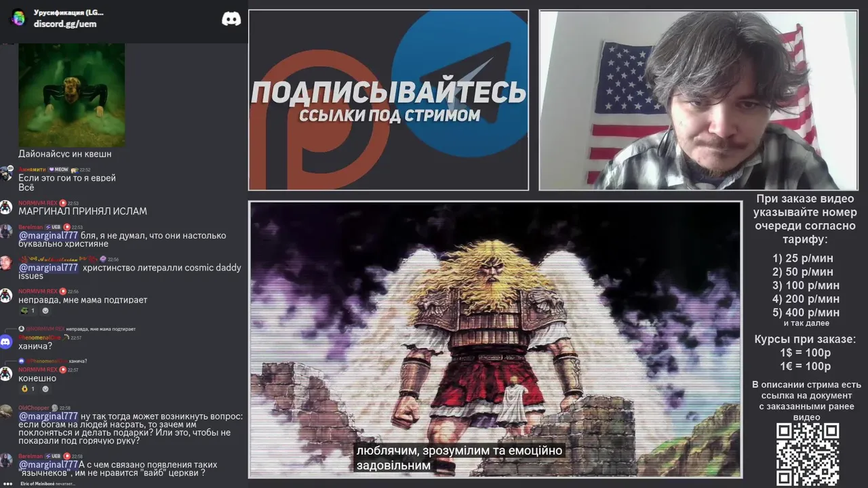Viewport: 868px width, 488px height.
Task: Click the purple badge beside the 22:56 stylized username
Action: (x=102, y=259)
